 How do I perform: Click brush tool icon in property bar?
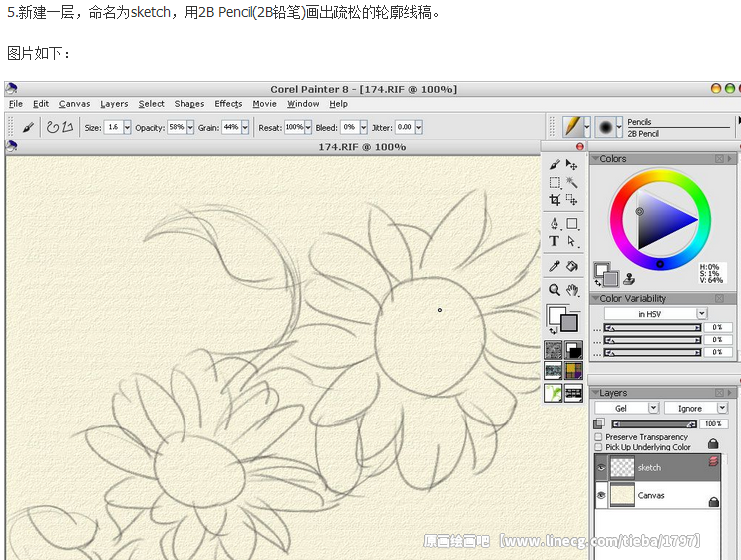(x=28, y=127)
